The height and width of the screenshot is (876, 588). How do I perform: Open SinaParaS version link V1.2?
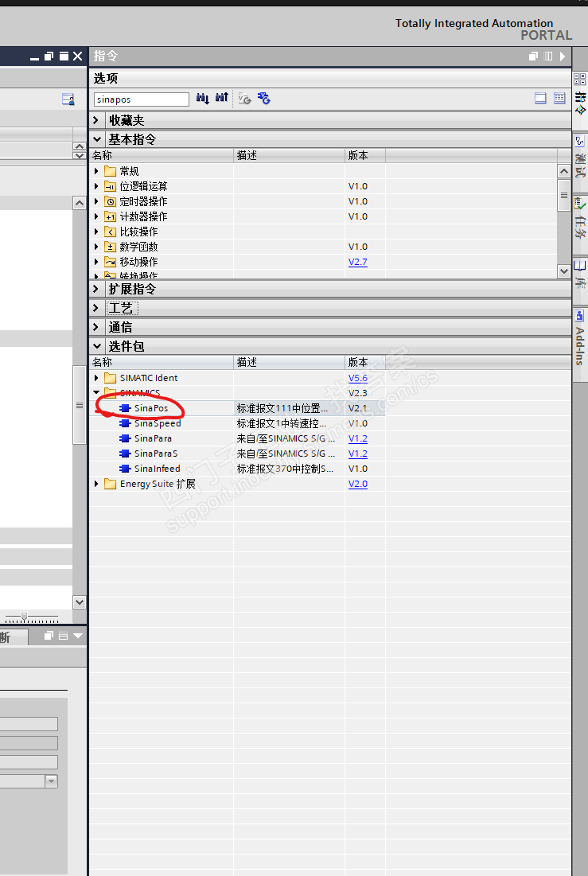pyautogui.click(x=358, y=454)
